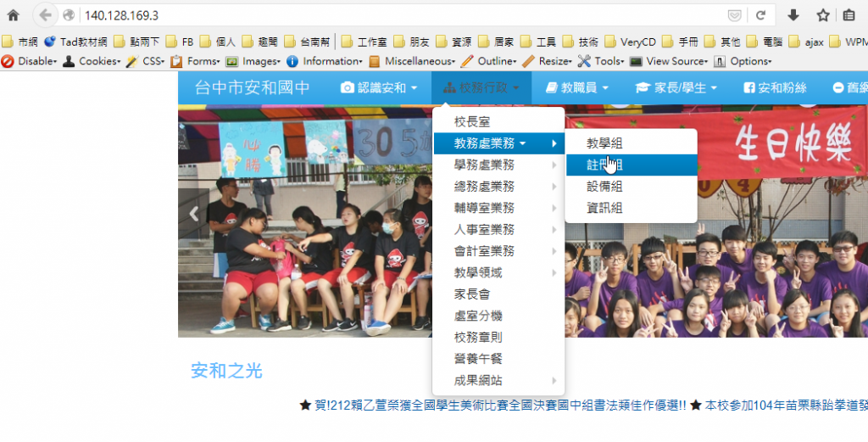Open the 趣聞 bookmark folder

[x=260, y=42]
